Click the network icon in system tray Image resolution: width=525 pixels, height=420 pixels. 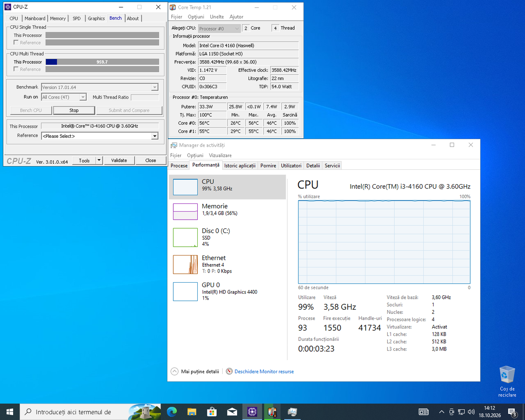coord(461,412)
